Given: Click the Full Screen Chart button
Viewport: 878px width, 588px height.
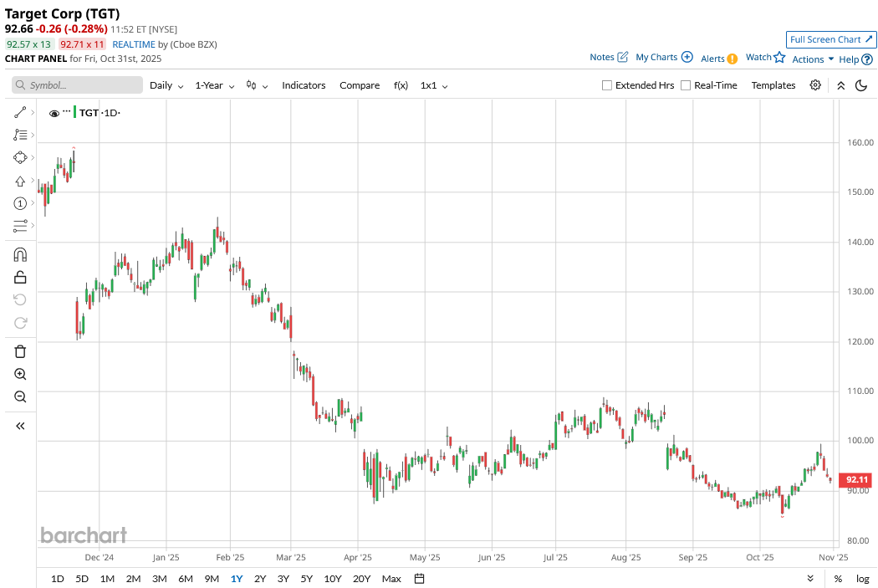Looking at the screenshot, I should 831,39.
